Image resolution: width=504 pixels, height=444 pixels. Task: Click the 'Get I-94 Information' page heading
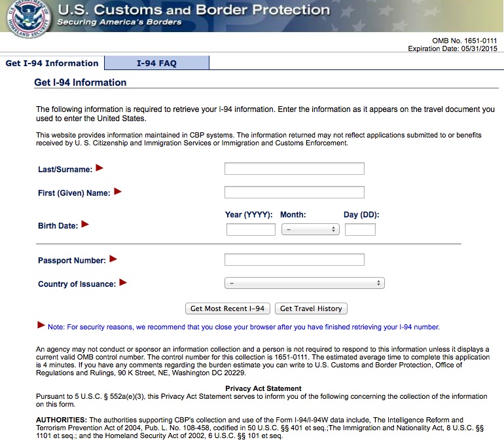click(x=81, y=83)
